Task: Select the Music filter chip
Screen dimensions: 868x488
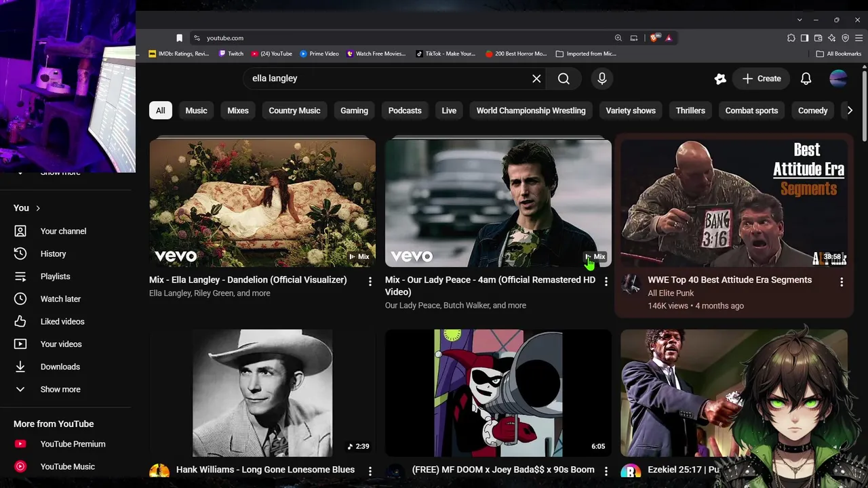Action: pos(196,110)
